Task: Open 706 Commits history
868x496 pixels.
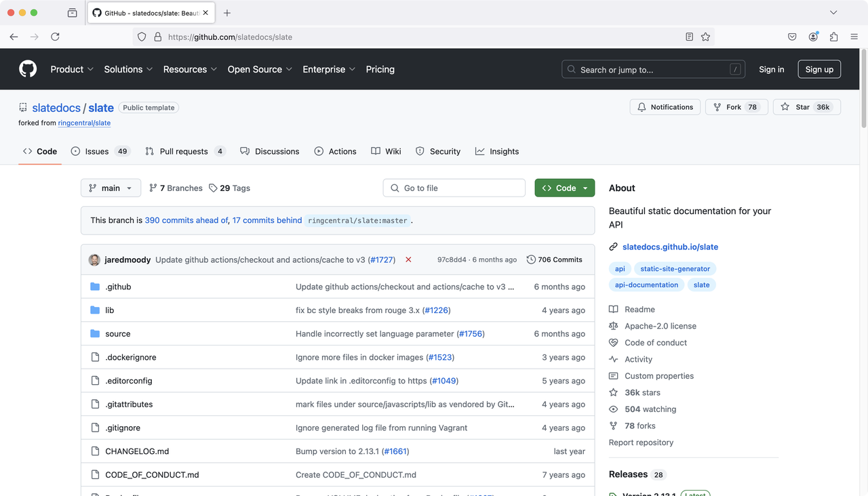Action: tap(554, 260)
